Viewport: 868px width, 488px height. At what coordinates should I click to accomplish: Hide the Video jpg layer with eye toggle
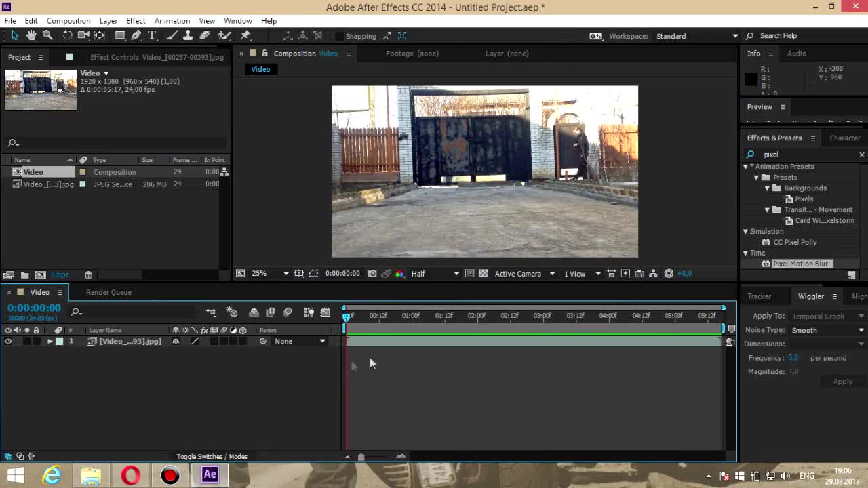coord(8,342)
